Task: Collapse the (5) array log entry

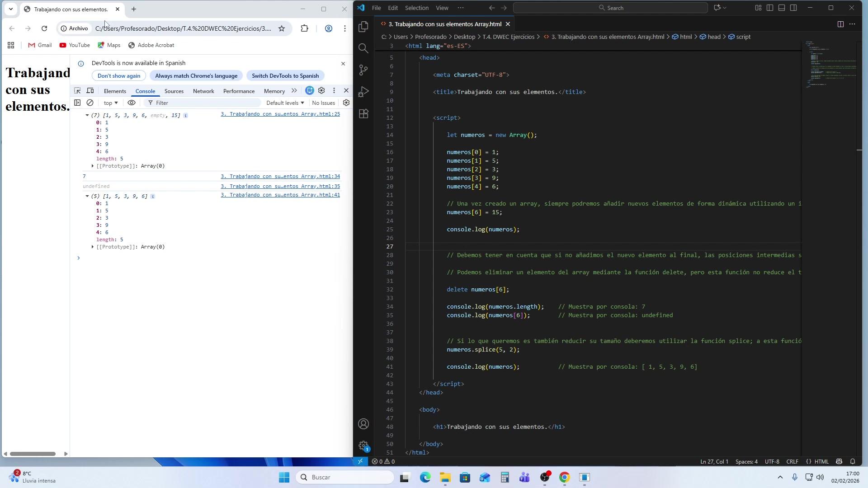Action: (87, 196)
